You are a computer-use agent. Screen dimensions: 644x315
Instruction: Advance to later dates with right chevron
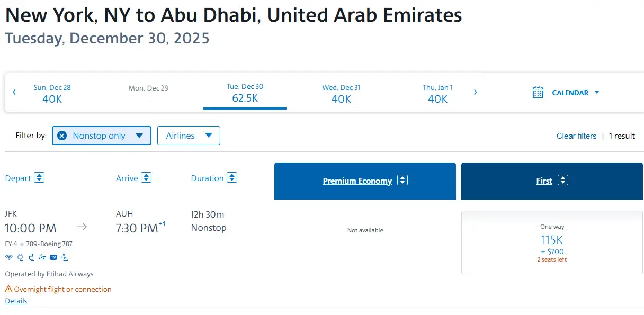tap(475, 92)
